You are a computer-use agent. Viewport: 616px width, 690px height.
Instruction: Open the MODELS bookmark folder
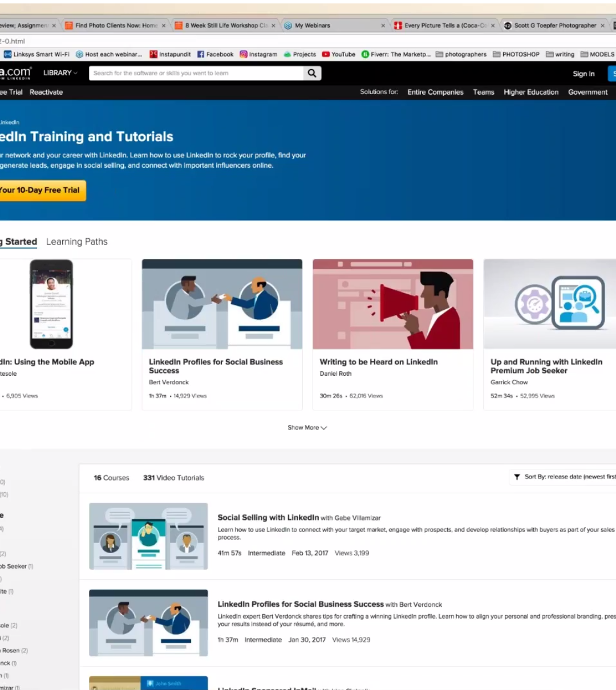(598, 55)
